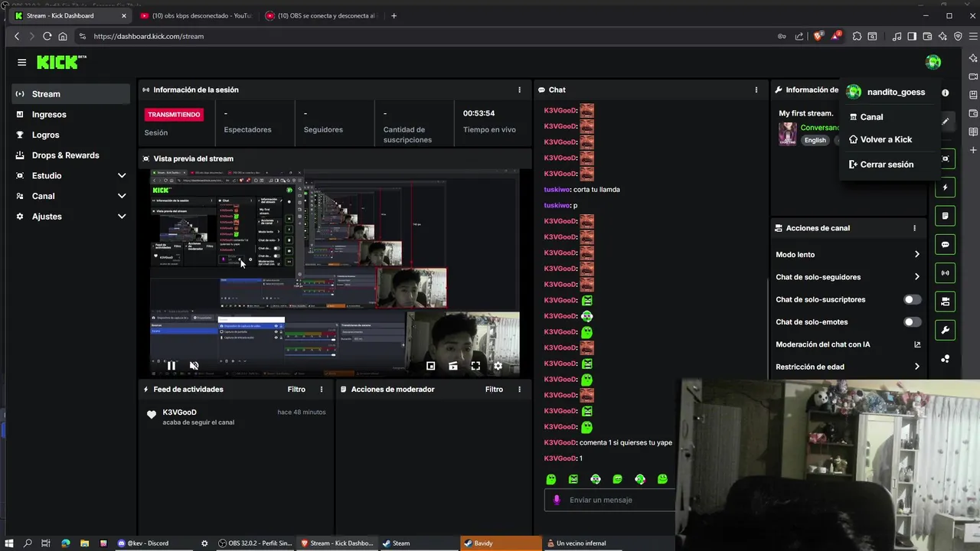Click the chat bubble sidebar widget icon

(946, 245)
